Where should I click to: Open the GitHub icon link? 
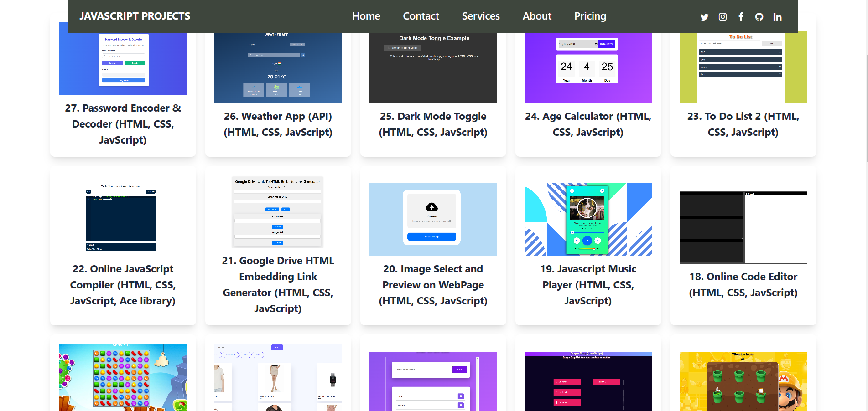click(x=759, y=17)
